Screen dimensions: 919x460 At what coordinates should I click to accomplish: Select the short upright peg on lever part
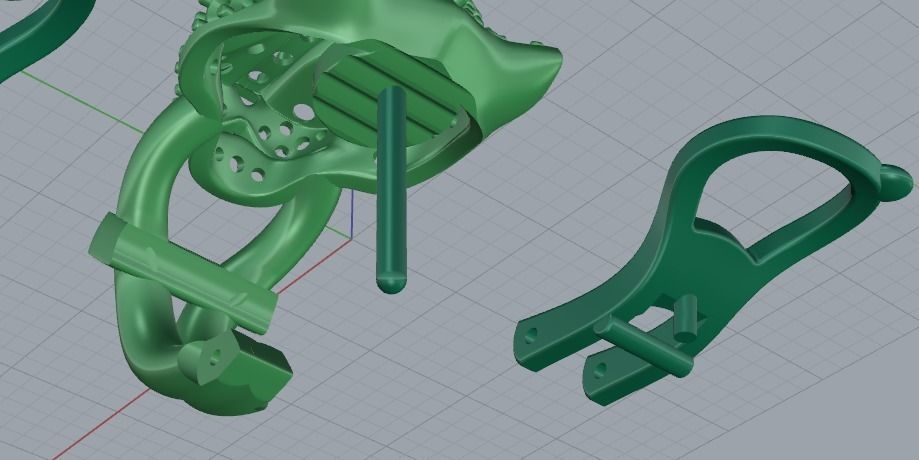click(685, 319)
